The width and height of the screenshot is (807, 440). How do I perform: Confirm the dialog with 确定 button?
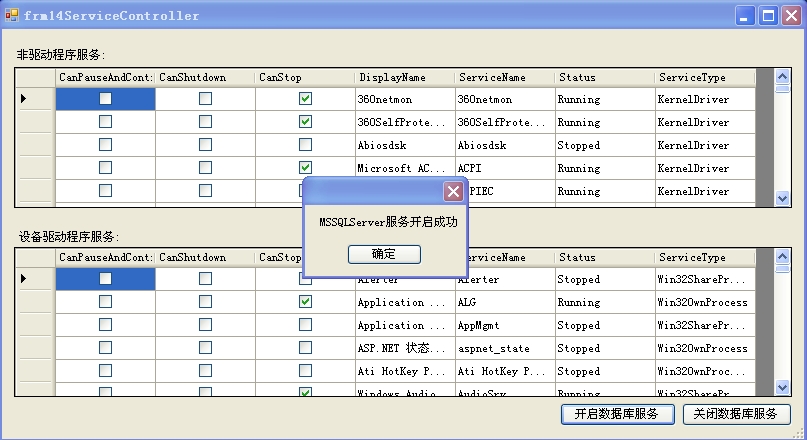pos(384,254)
